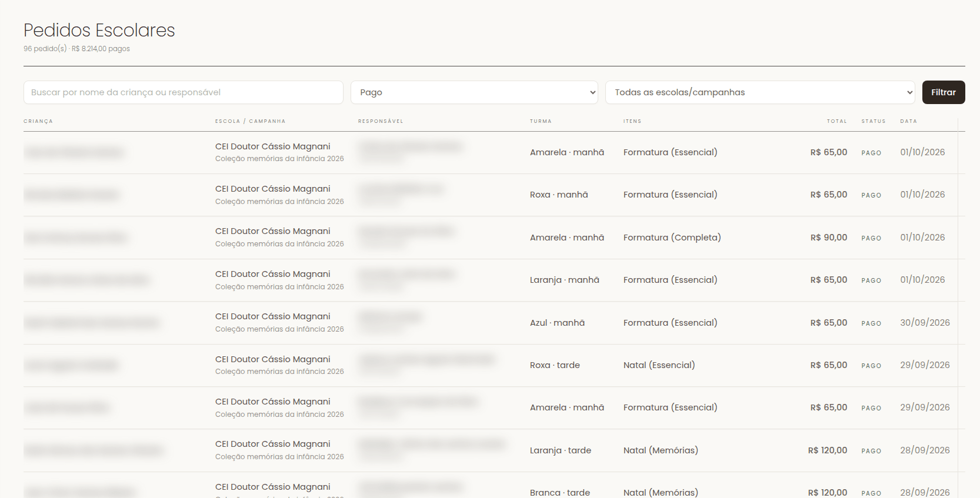Click the 28/09/2026 date in Laranja · tarde row
This screenshot has height=498, width=980.
tap(925, 450)
